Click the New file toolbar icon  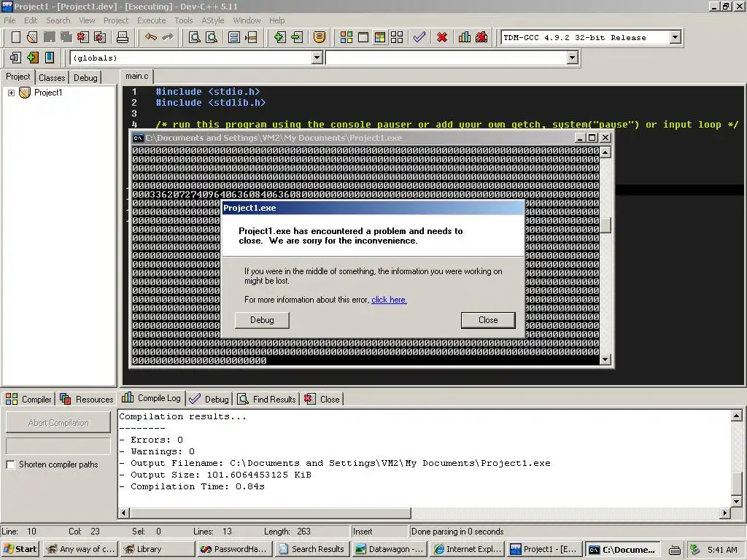pyautogui.click(x=16, y=37)
